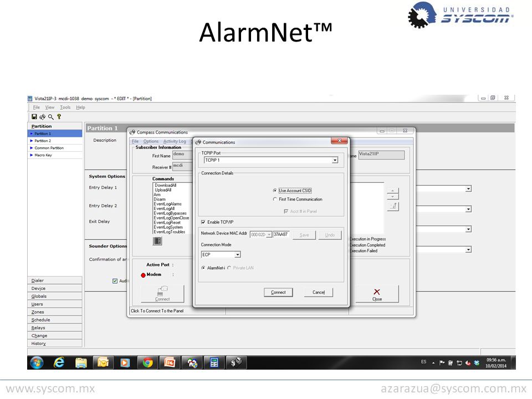Select Use Account CSID radio button

(275, 191)
